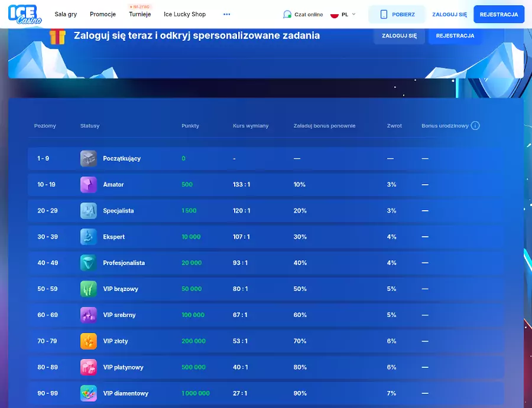Click the Ekspert blue status icon

(88, 237)
